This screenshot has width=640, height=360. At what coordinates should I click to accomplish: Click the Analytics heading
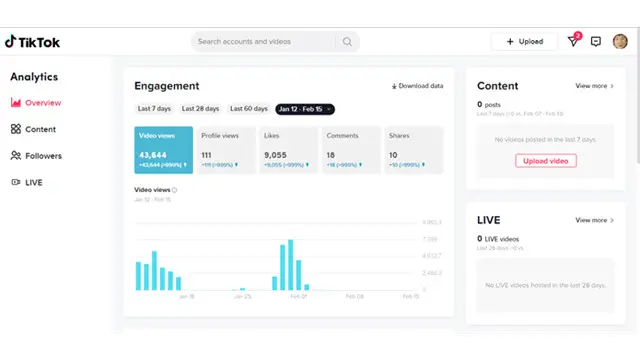click(34, 77)
